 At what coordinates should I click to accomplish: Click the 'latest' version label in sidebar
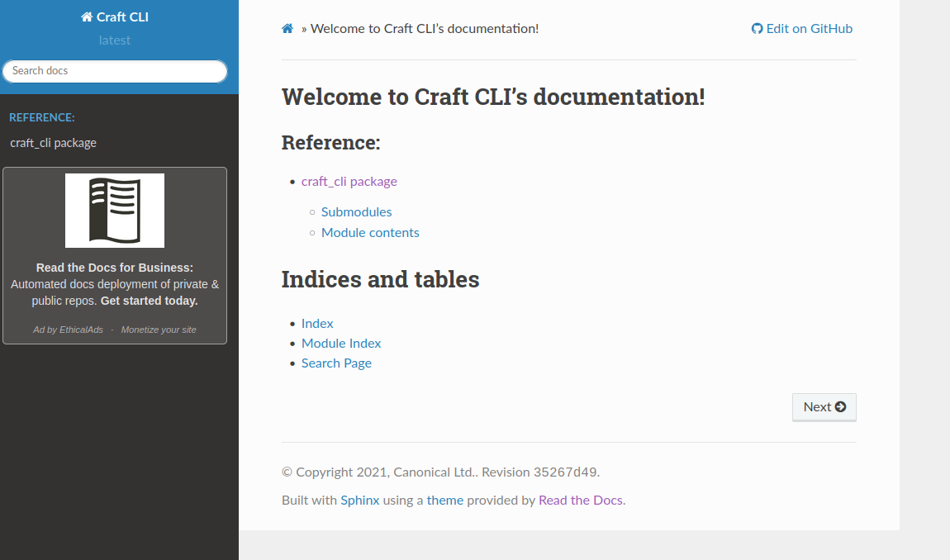pyautogui.click(x=115, y=40)
